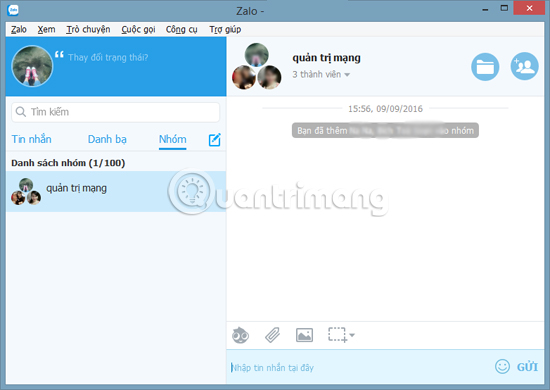Click the search magnifier icon

click(21, 112)
